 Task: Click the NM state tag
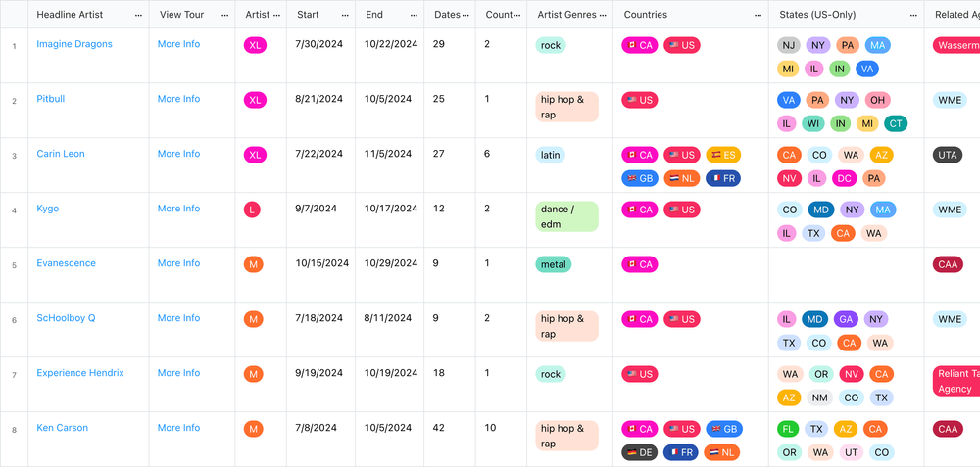(821, 397)
